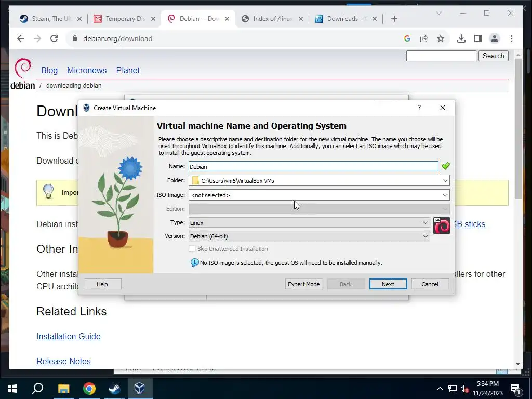Viewport: 532px width, 399px height.
Task: Close the Create Virtual Machine dialog
Action: point(443,108)
